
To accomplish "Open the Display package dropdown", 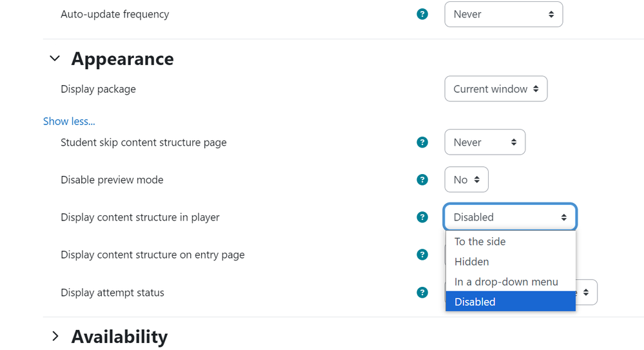I will [495, 89].
